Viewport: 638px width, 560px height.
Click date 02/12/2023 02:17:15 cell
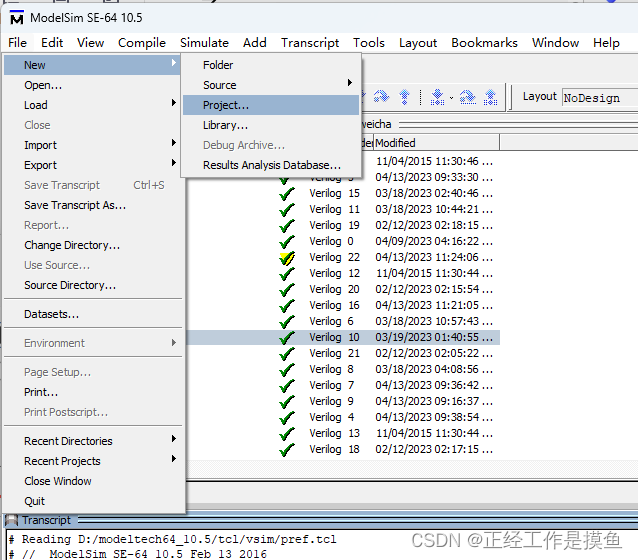click(x=427, y=449)
